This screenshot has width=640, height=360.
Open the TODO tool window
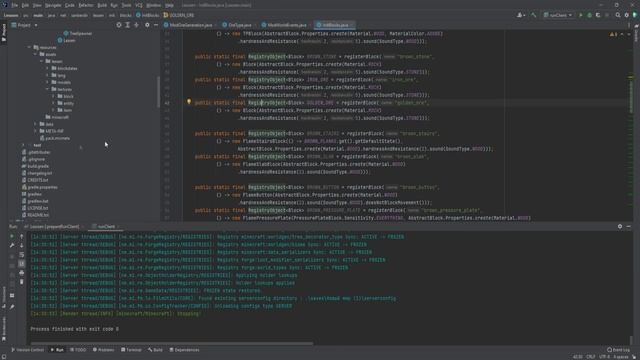point(78,350)
